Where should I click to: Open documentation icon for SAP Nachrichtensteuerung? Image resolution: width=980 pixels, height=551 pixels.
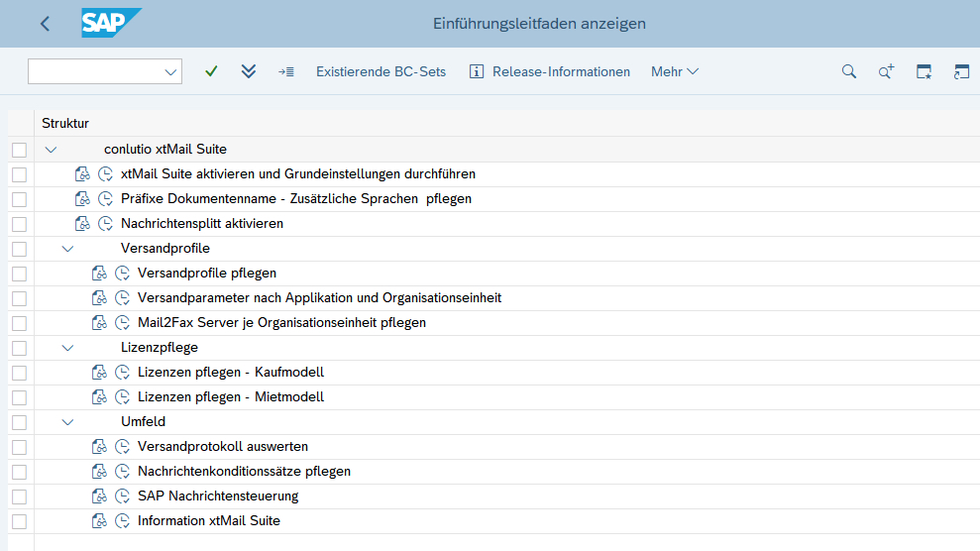click(99, 496)
